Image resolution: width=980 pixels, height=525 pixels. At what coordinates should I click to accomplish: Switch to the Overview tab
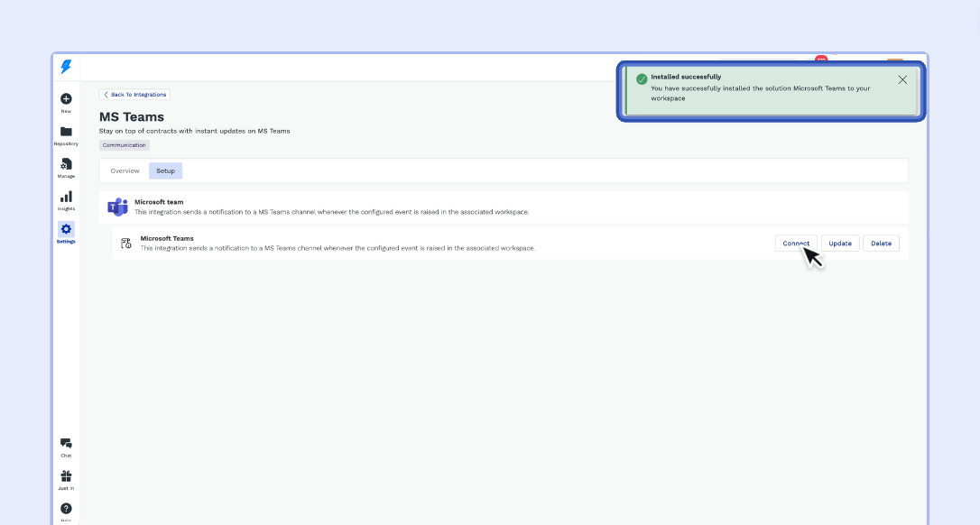[125, 170]
